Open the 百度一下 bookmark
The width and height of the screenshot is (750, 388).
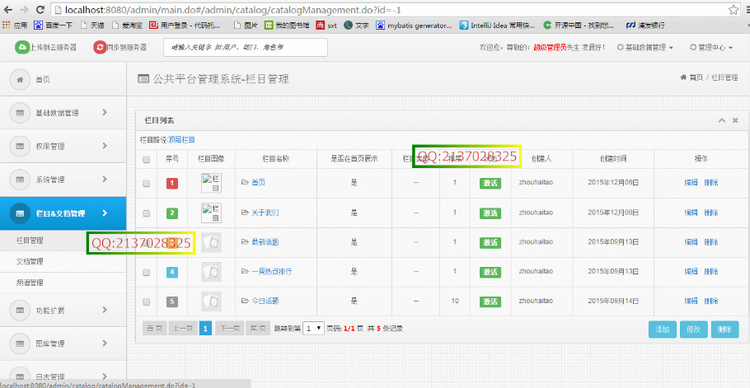(x=53, y=25)
